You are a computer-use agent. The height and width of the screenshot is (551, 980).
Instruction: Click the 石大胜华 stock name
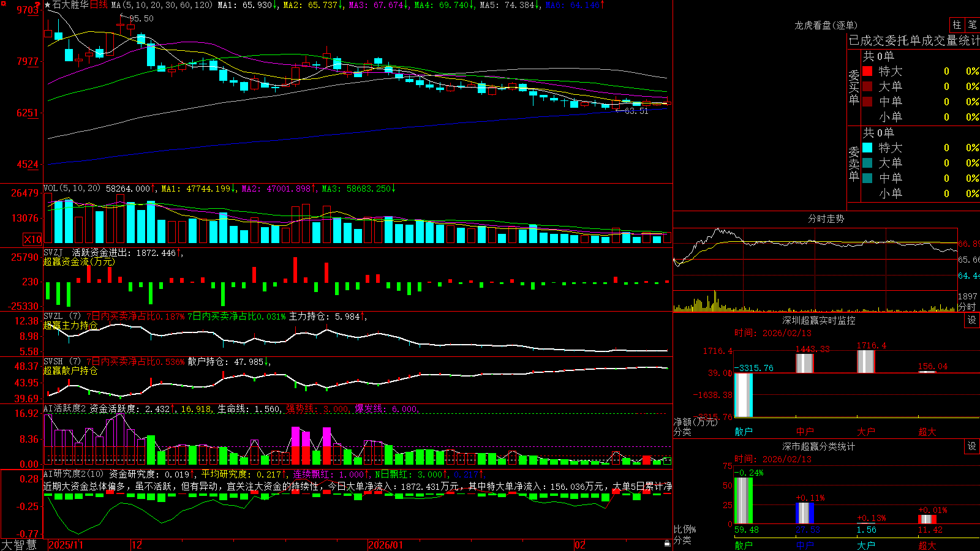point(70,5)
